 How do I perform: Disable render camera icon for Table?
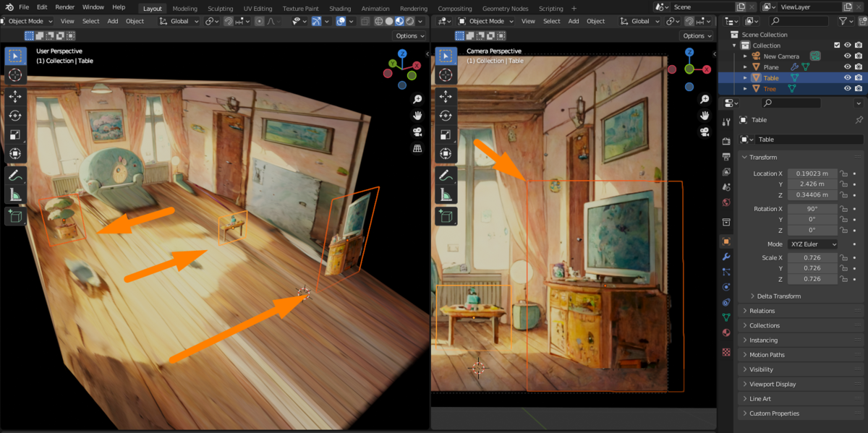click(x=858, y=77)
